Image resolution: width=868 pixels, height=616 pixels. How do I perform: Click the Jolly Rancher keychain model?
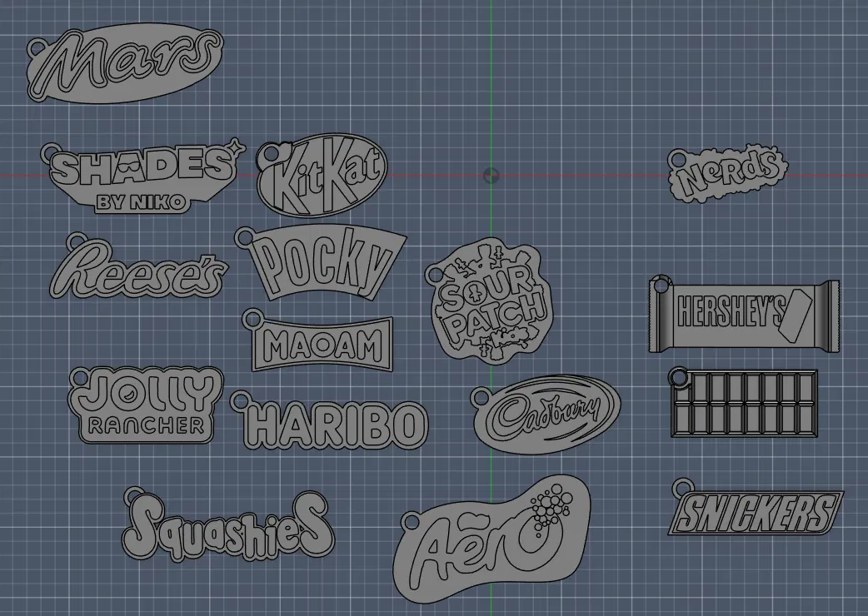(146, 405)
